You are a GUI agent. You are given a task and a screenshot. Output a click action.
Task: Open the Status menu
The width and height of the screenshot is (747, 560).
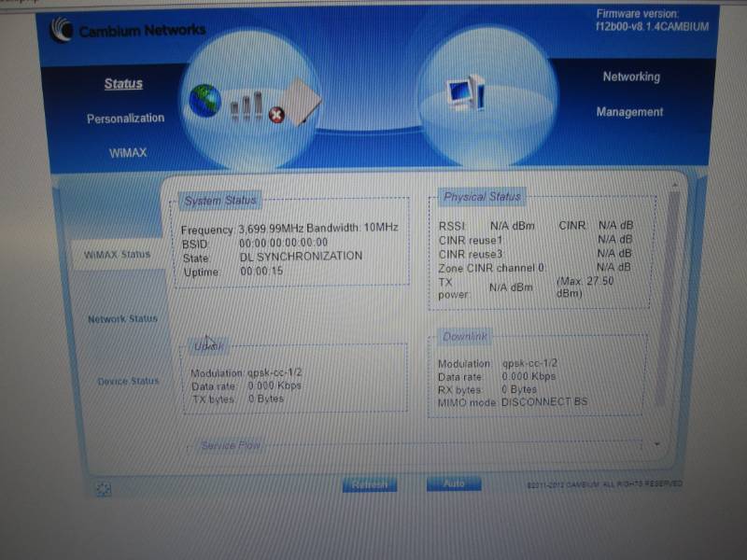click(123, 84)
